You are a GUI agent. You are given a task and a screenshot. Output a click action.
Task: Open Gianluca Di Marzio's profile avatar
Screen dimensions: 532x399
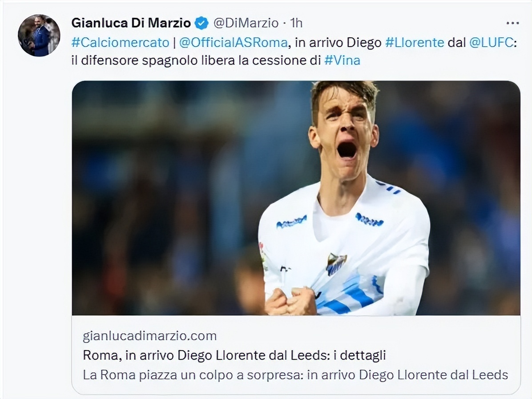click(39, 36)
